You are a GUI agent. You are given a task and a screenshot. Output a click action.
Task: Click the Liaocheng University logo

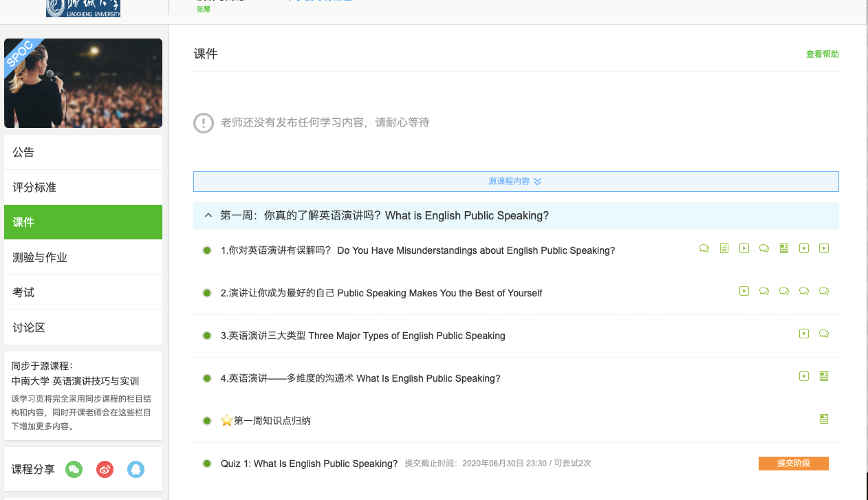point(83,8)
